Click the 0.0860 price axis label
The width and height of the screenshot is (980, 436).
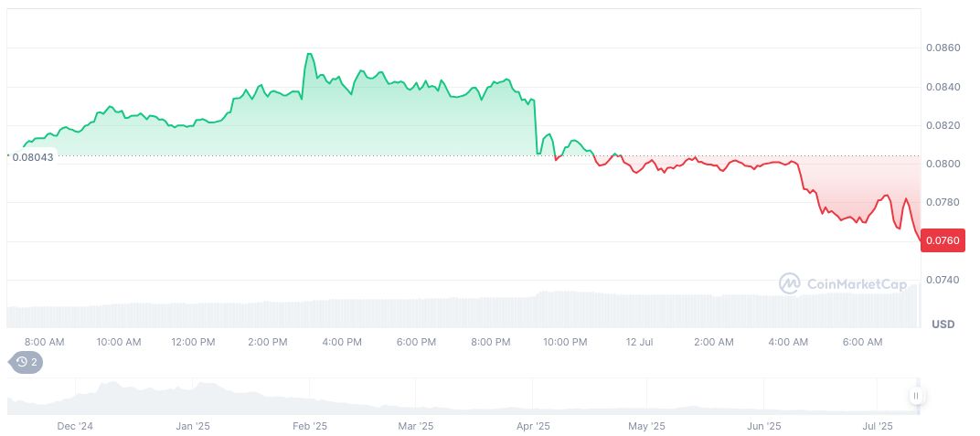coord(942,48)
